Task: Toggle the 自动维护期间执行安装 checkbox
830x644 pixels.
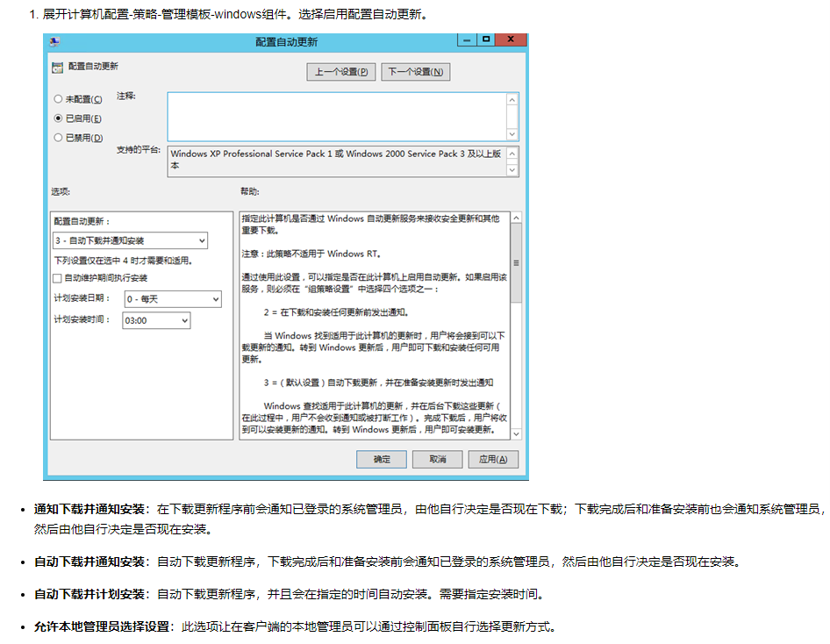Action: [57, 278]
